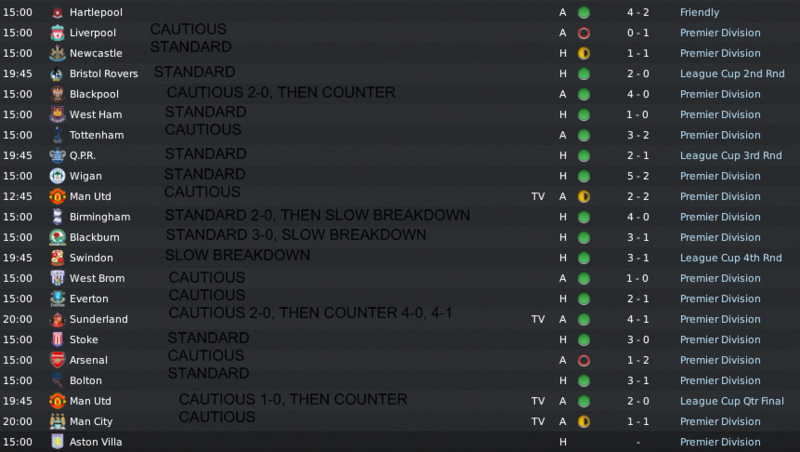Click the TV label on Man City row

pyautogui.click(x=538, y=421)
